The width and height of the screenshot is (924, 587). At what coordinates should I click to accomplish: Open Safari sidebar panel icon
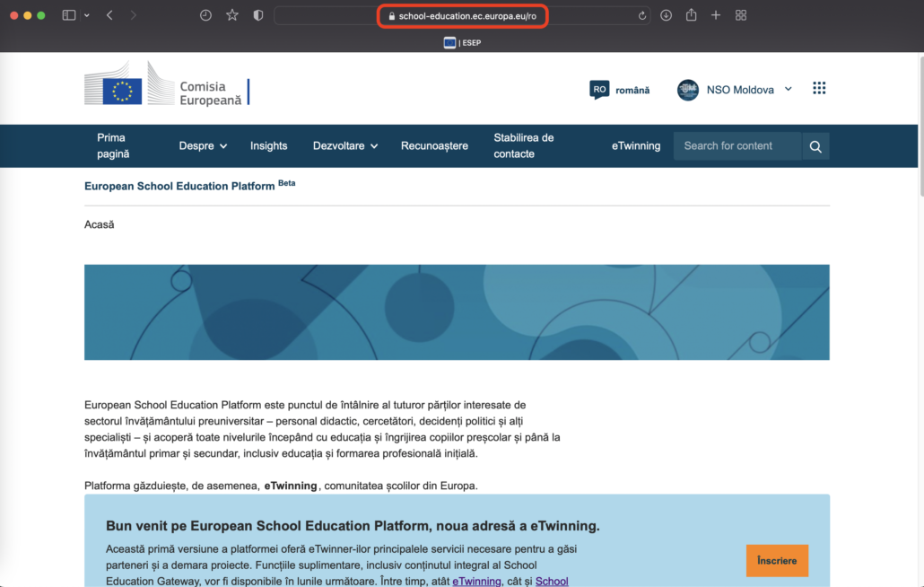pos(69,15)
